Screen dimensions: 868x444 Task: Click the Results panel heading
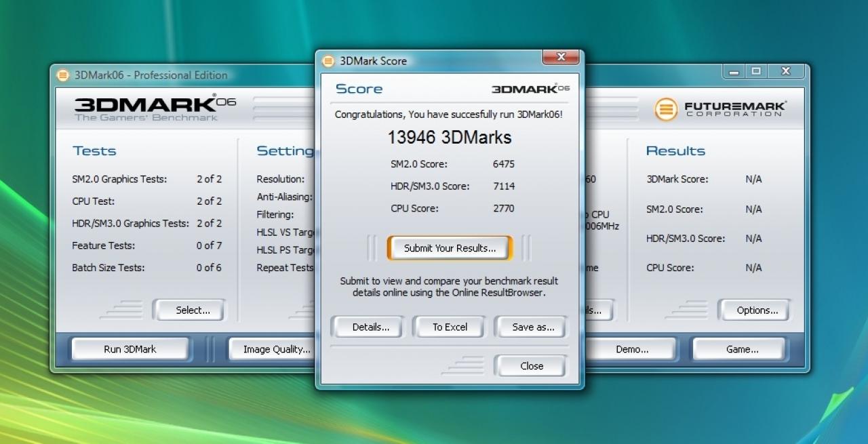coord(675,151)
